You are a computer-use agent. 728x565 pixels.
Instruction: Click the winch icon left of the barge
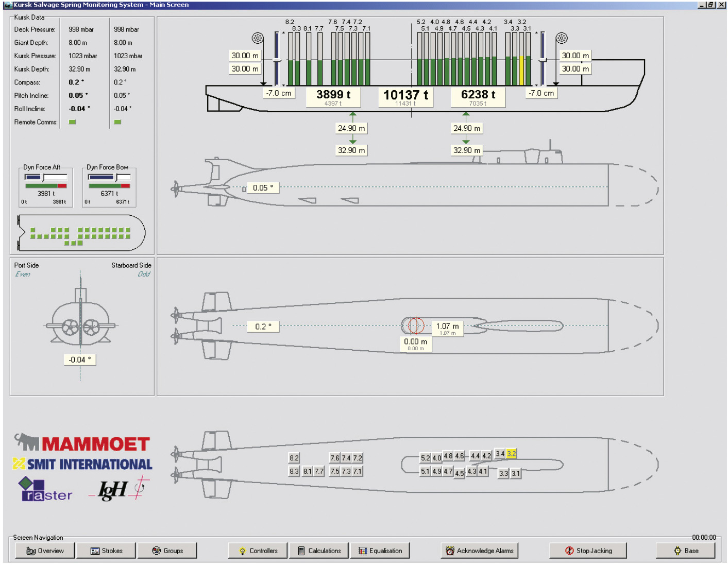[258, 38]
